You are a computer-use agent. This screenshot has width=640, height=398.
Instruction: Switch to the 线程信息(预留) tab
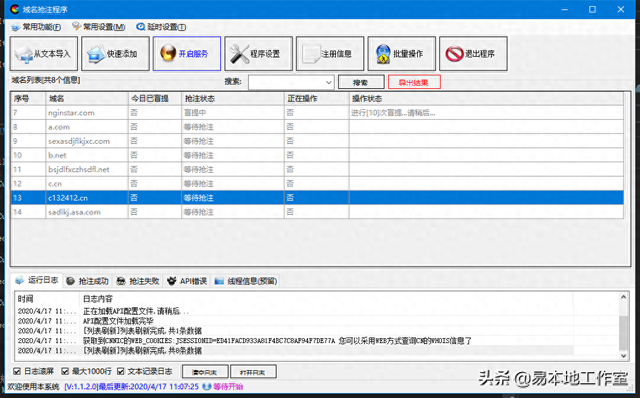click(x=246, y=281)
